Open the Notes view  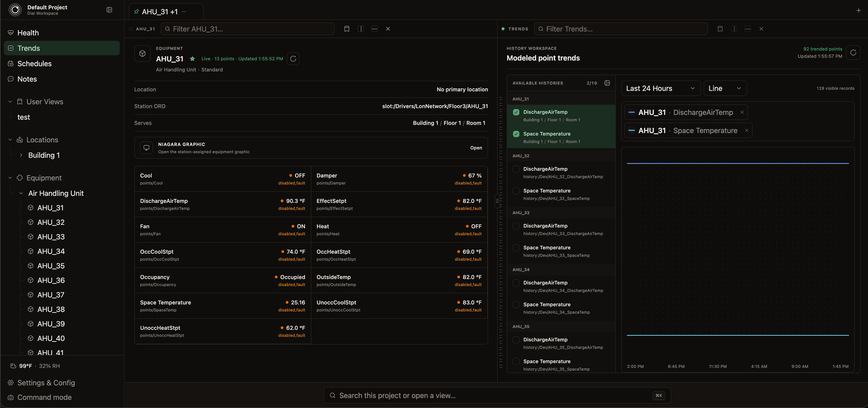pyautogui.click(x=62, y=79)
